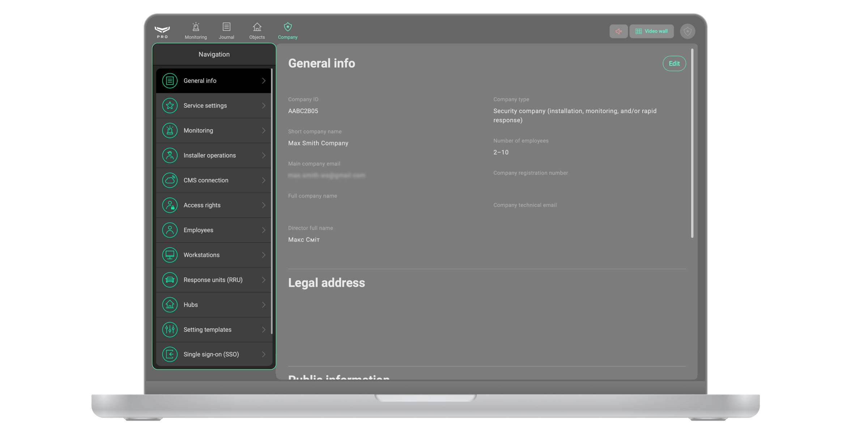Open the profile shield avatar

click(688, 31)
